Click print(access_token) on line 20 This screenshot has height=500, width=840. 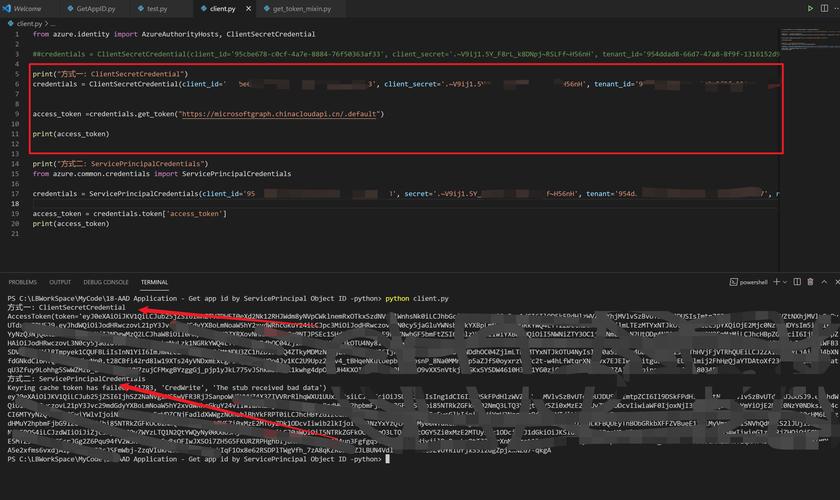71,223
